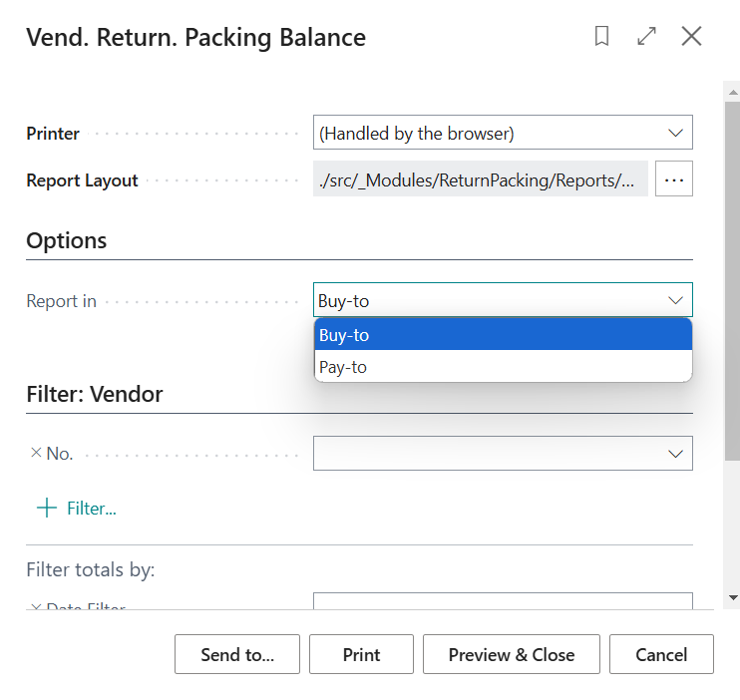
Task: Select Pay-to option in list
Action: tap(503, 367)
